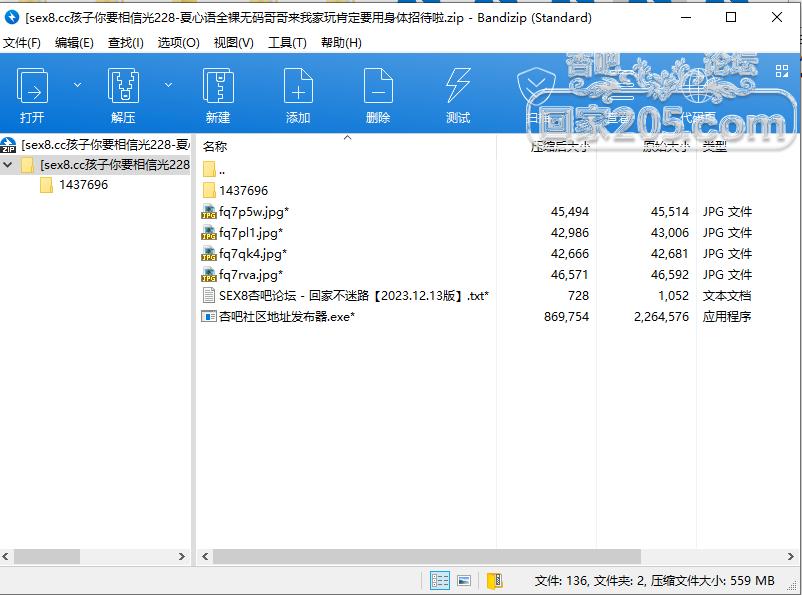This screenshot has height=595, width=802.
Task: Open the 编辑(E) menu
Action: click(74, 42)
